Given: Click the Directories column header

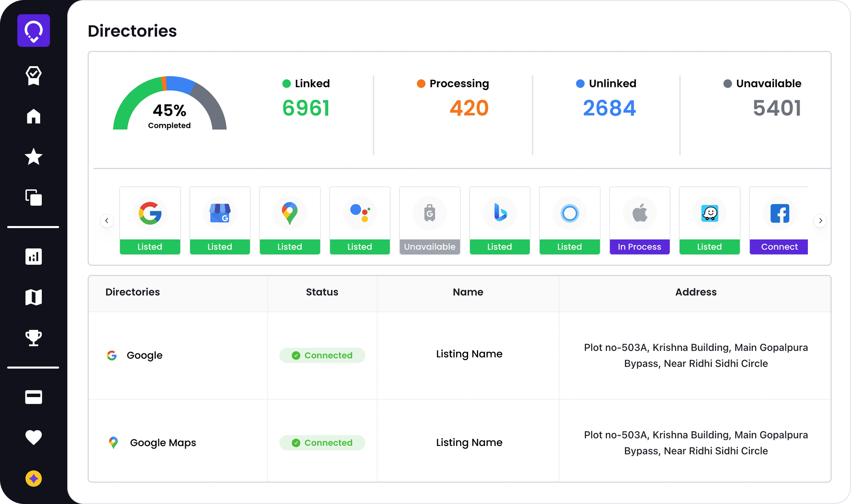Looking at the screenshot, I should point(132,292).
